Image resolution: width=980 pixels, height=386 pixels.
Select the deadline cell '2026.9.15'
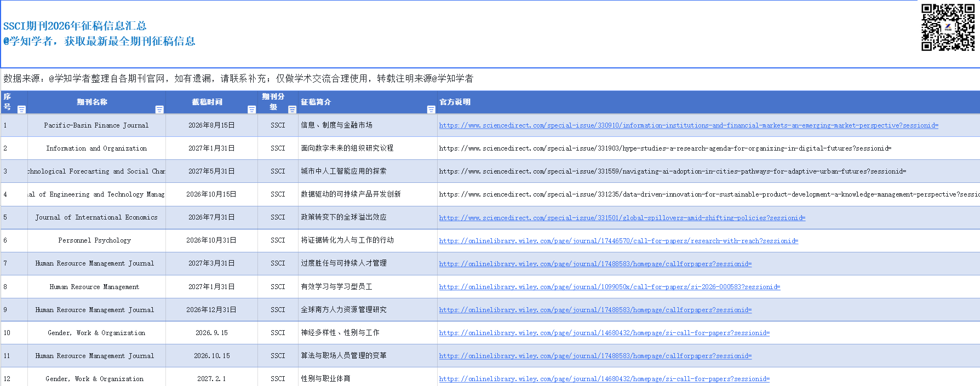pos(211,333)
